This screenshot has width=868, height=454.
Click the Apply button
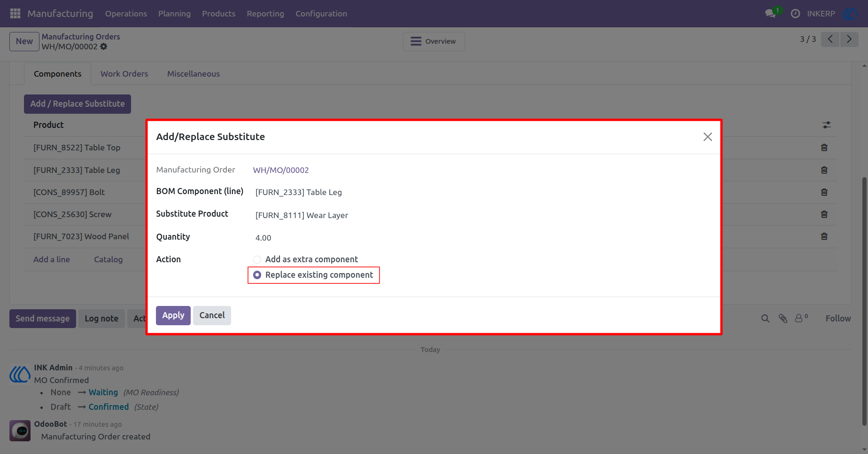pyautogui.click(x=173, y=315)
